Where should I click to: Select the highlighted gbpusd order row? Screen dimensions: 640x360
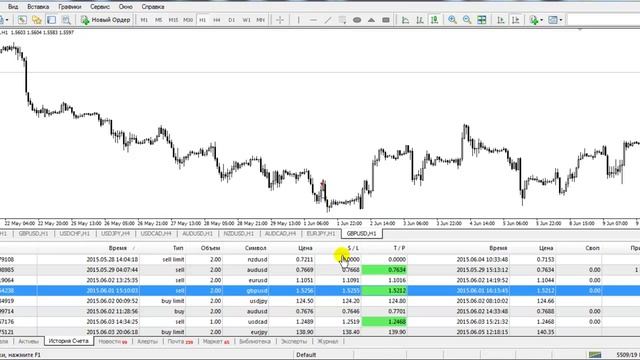320,291
